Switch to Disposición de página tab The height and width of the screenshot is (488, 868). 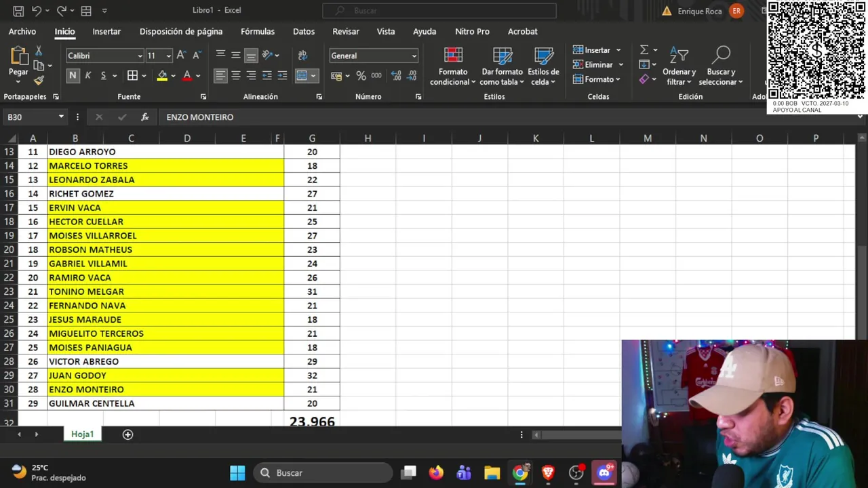click(x=181, y=31)
